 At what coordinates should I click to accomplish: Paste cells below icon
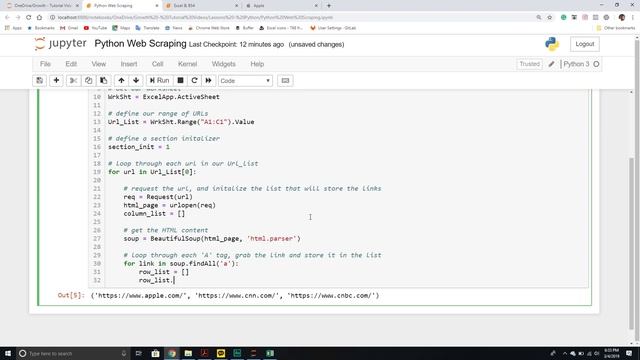104,80
